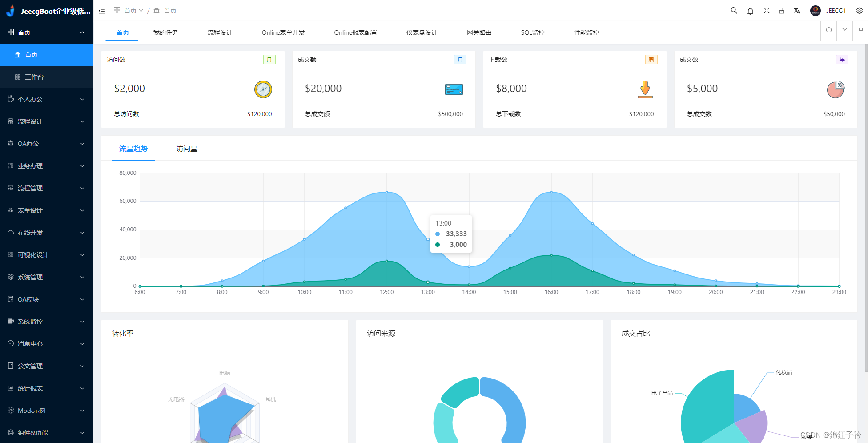
Task: Click the lock screen icon
Action: [x=781, y=11]
